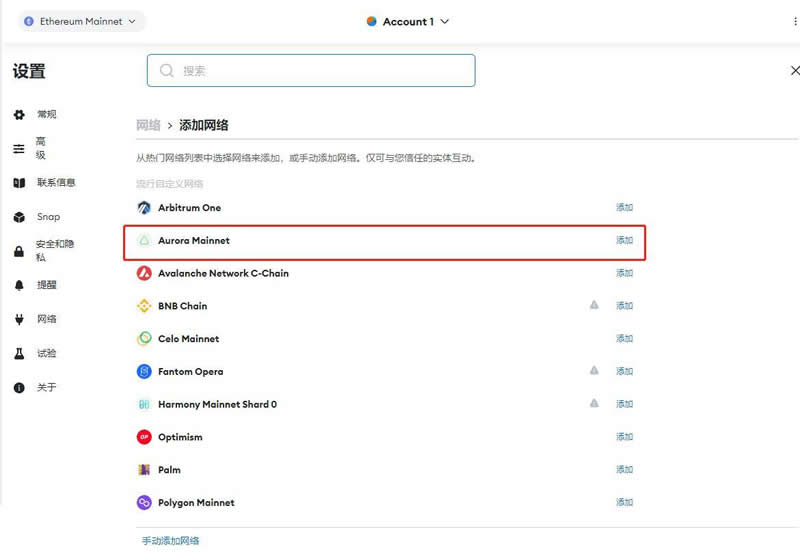Click the Arbitrum One logo icon

pyautogui.click(x=144, y=208)
